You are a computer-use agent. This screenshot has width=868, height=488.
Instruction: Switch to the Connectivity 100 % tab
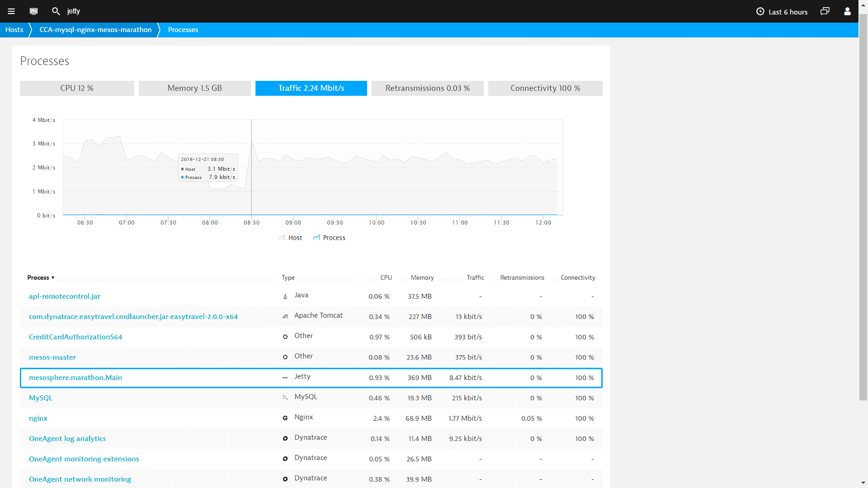545,88
